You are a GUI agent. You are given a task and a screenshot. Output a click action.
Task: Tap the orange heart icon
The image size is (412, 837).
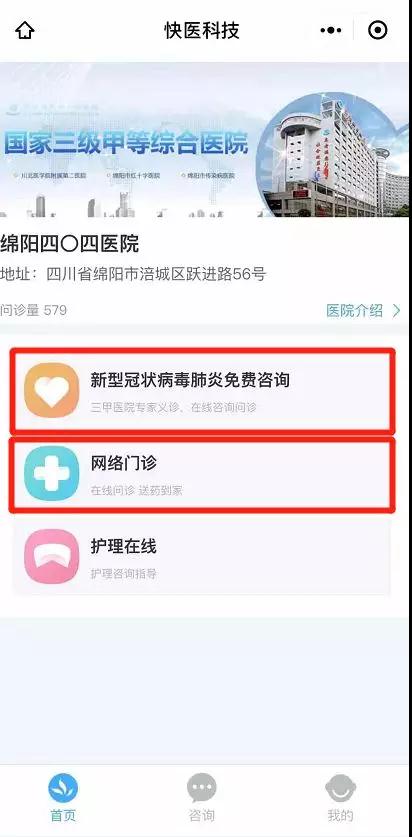tap(52, 391)
